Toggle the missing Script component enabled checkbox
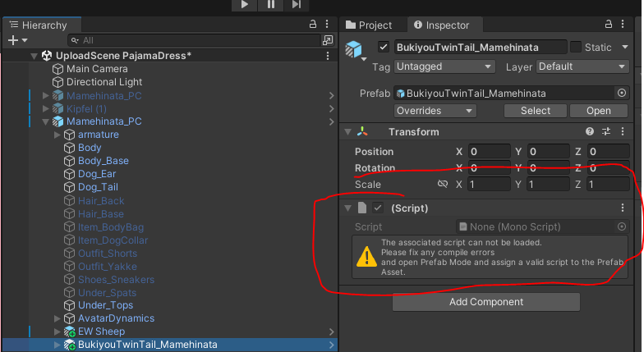 coord(378,208)
